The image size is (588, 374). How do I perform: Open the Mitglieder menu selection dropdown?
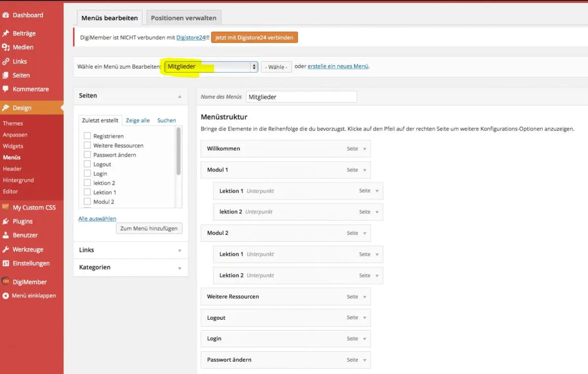[211, 67]
